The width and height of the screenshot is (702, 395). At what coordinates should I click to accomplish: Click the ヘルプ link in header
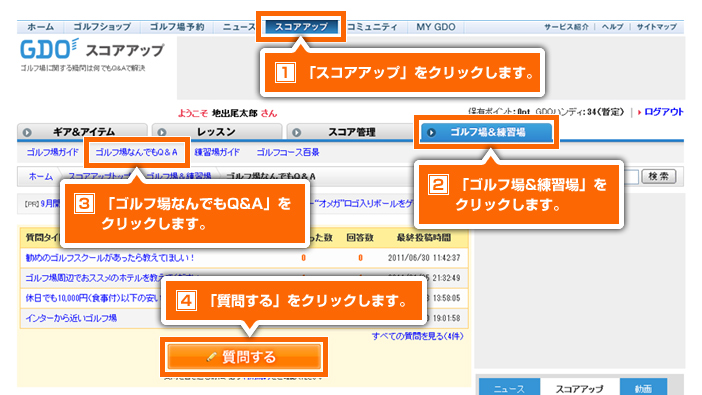pyautogui.click(x=612, y=27)
